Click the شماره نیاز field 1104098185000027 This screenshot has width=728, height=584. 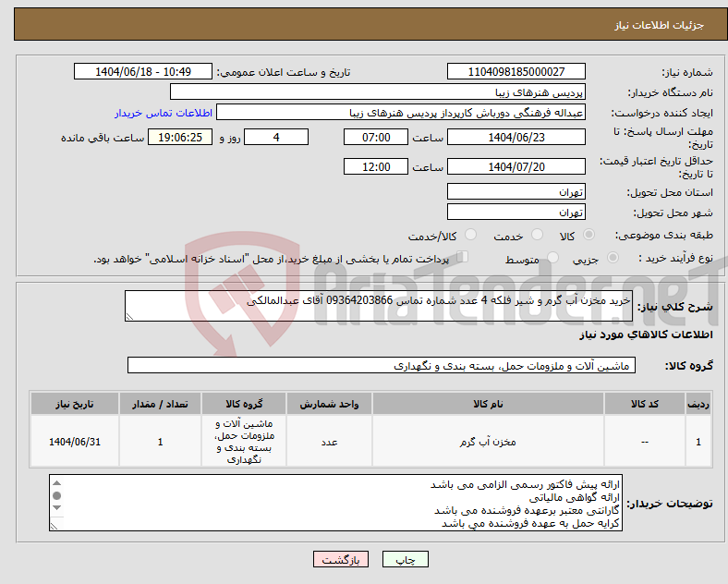516,71
